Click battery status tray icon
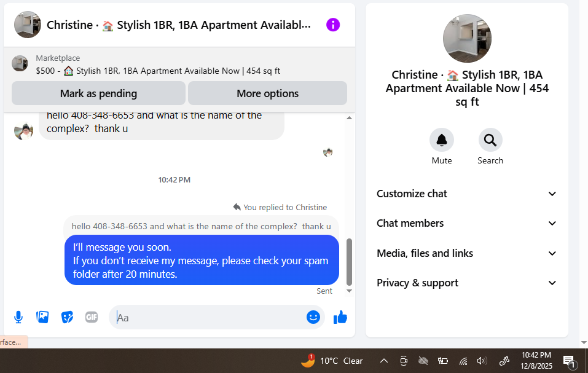Screen dimensions: 588x373 tap(443, 361)
